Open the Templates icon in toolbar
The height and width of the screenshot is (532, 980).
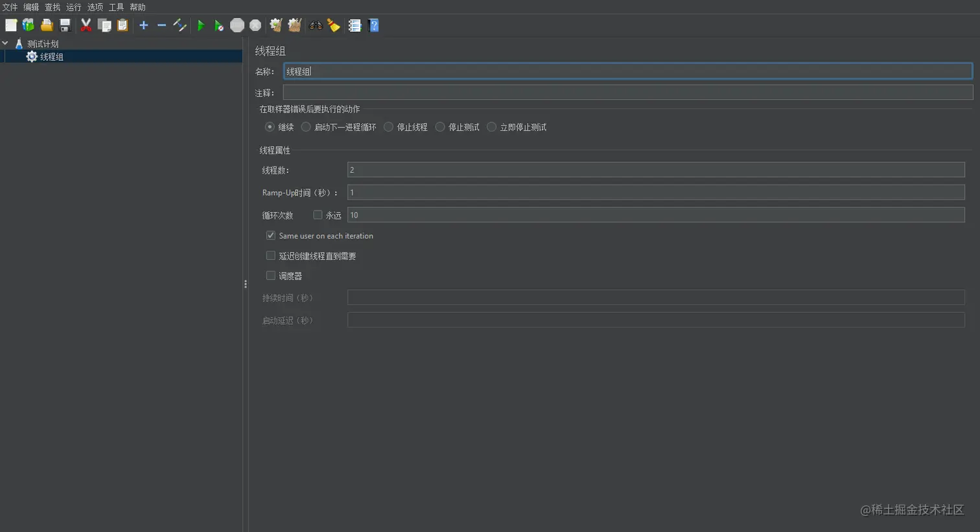(x=29, y=25)
